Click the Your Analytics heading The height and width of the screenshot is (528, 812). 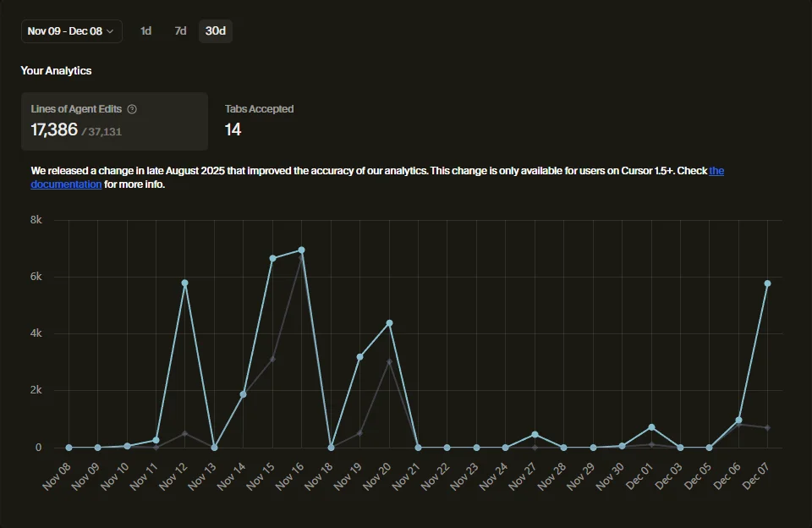tap(57, 71)
